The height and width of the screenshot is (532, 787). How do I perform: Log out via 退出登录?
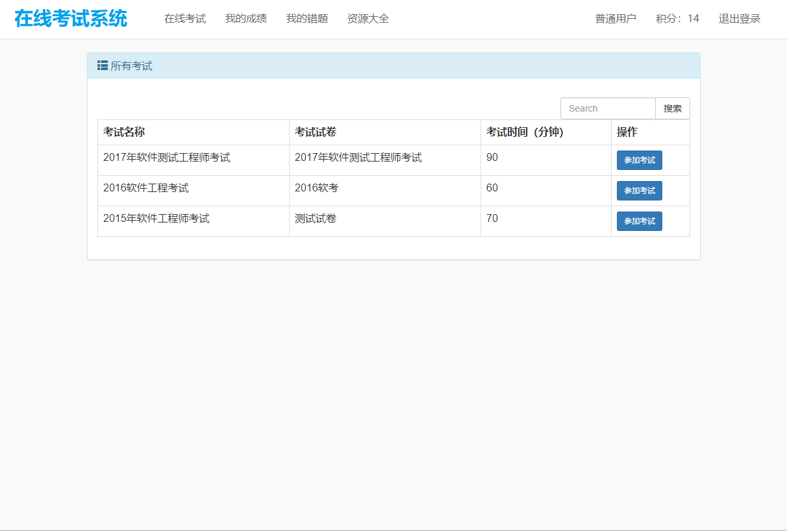pos(739,19)
